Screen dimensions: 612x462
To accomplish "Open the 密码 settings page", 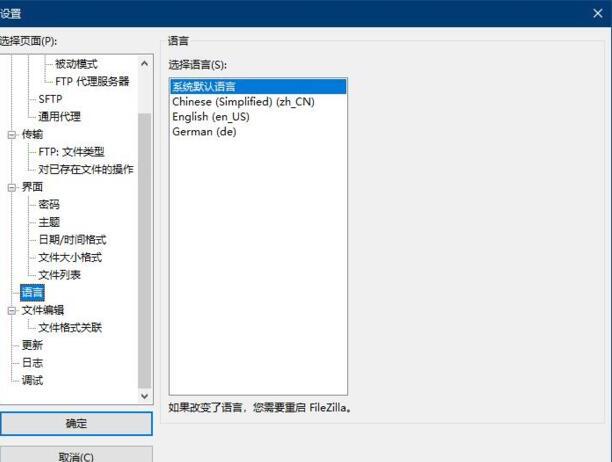I will (x=49, y=204).
